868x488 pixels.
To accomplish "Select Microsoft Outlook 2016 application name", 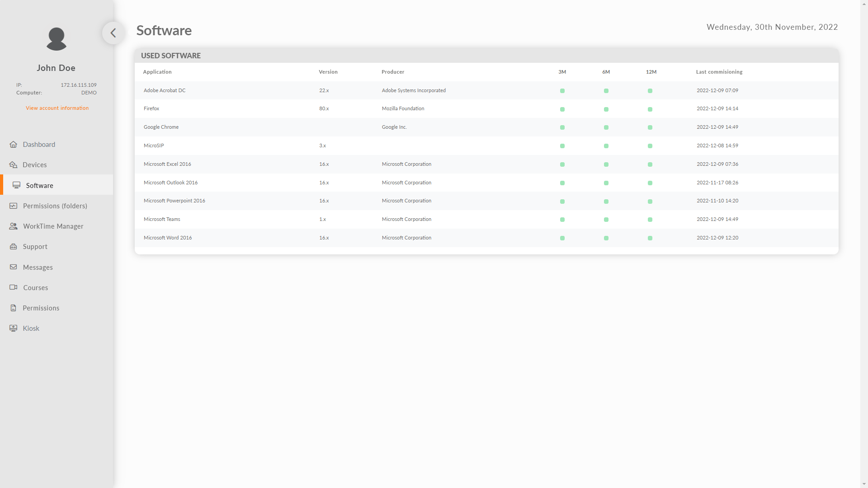I will click(x=170, y=183).
